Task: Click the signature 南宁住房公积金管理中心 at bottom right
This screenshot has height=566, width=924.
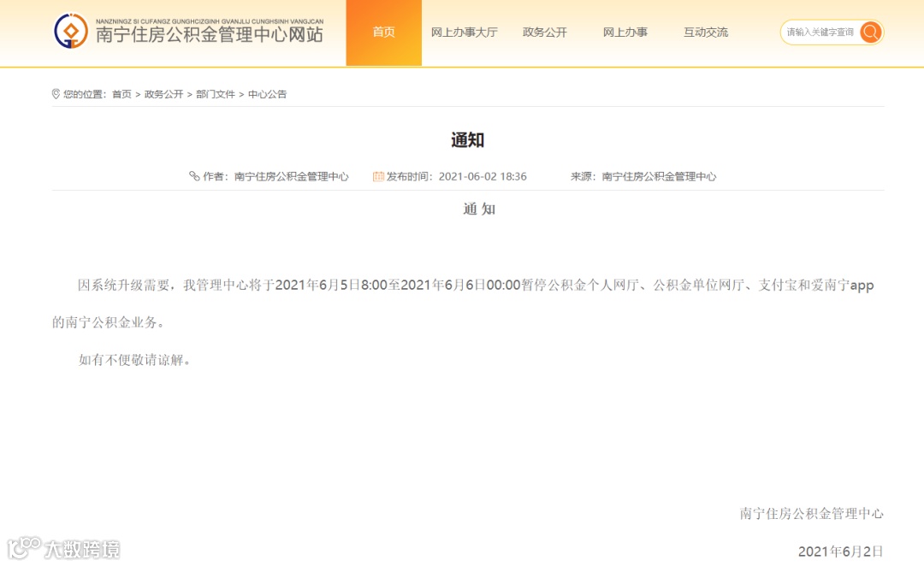Action: [811, 514]
